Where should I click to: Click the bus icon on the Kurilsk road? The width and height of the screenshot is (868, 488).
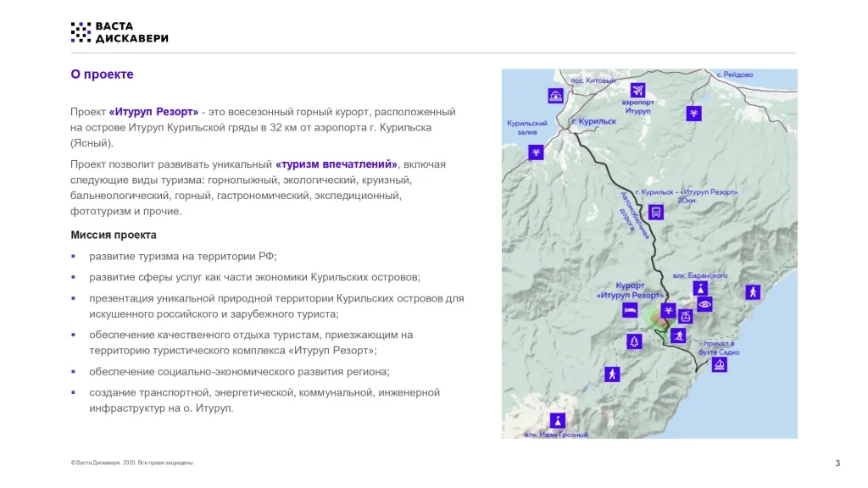pos(656,212)
